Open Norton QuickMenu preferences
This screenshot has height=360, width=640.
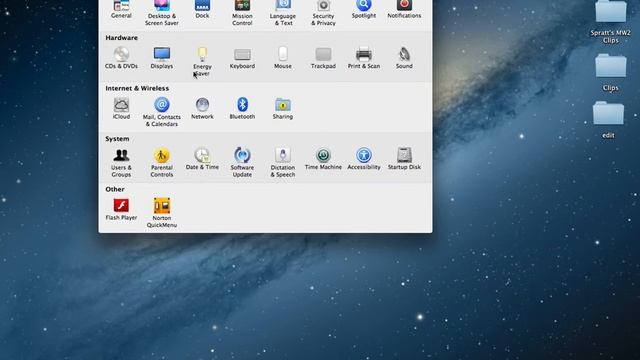(x=162, y=213)
